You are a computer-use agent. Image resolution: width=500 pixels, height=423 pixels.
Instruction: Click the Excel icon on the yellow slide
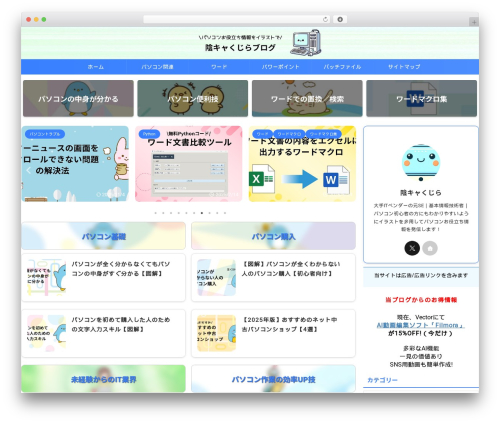pos(262,179)
